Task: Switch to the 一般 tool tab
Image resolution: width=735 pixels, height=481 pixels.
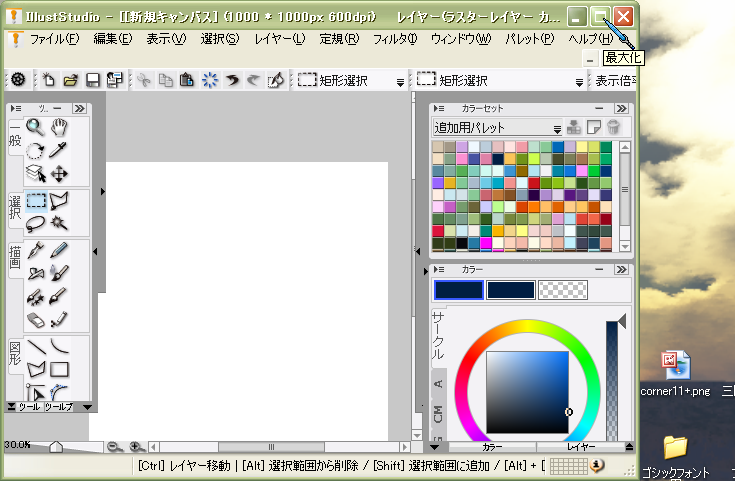Action: pos(15,136)
